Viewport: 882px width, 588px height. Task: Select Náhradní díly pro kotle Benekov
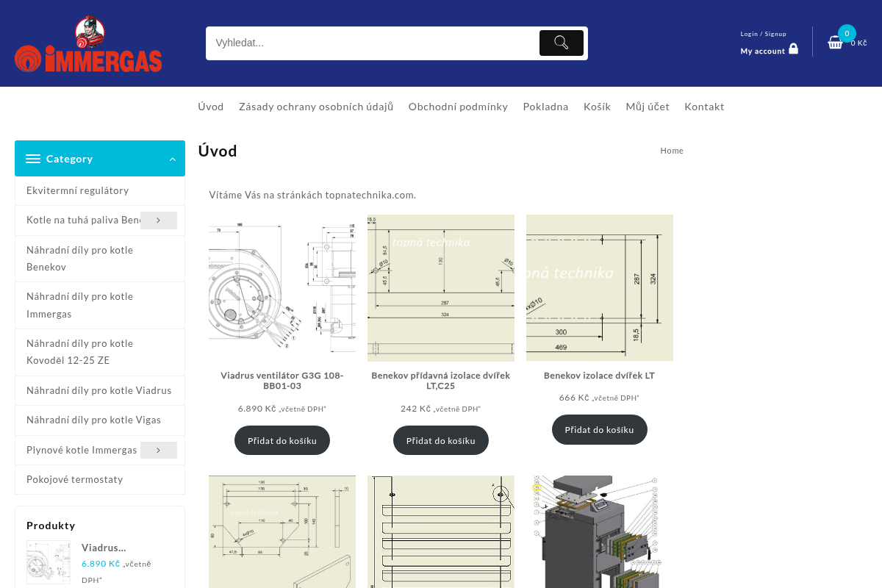click(x=80, y=259)
